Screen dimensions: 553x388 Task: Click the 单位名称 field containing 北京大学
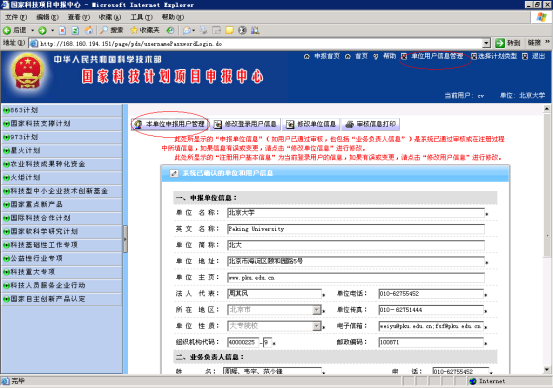356,212
